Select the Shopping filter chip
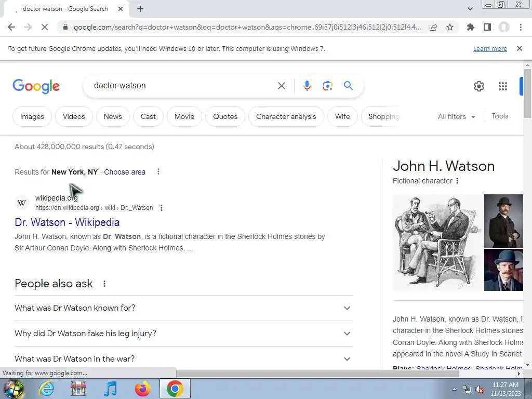 pyautogui.click(x=382, y=116)
